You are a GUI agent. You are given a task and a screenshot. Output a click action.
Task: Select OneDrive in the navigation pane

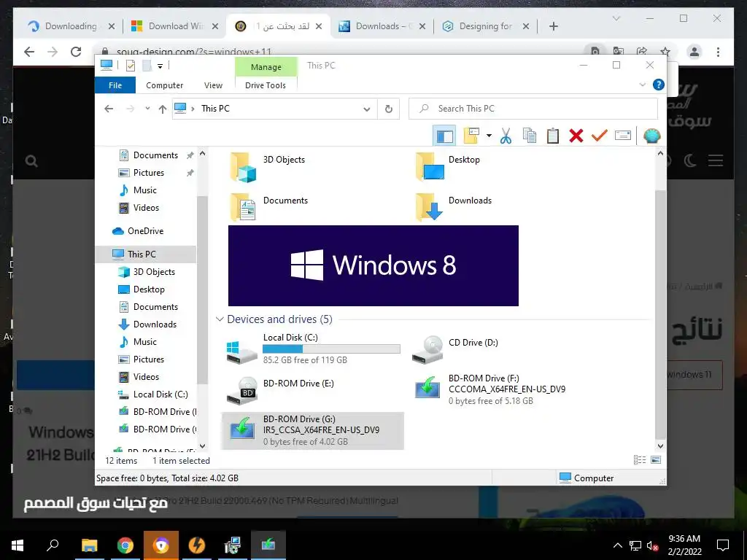pos(145,231)
